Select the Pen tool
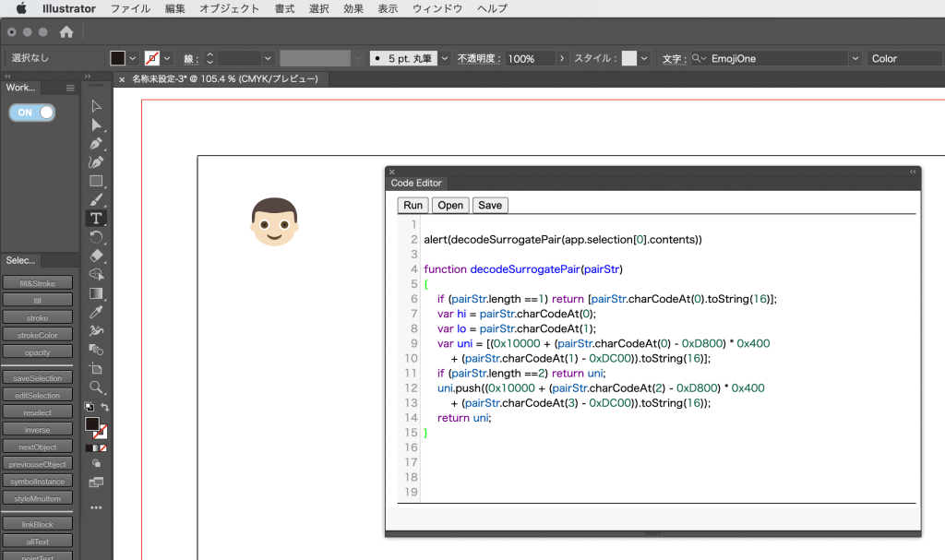This screenshot has width=945, height=560. point(96,143)
